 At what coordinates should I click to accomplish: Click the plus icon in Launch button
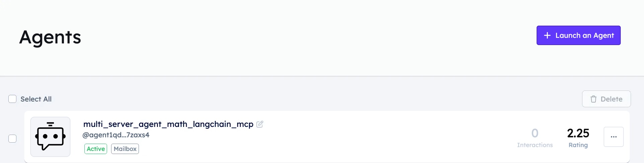(547, 35)
